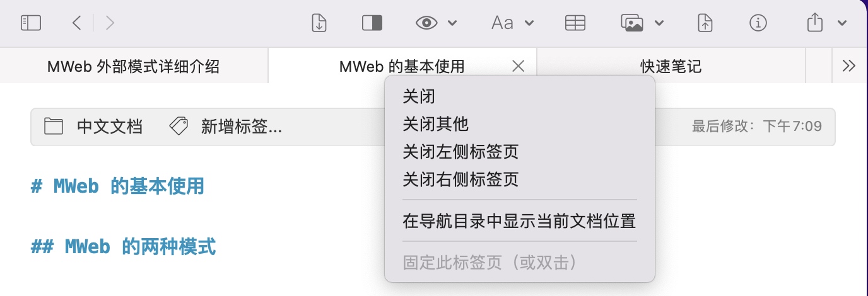Go back with the left arrow
The width and height of the screenshot is (868, 296).
tap(76, 23)
